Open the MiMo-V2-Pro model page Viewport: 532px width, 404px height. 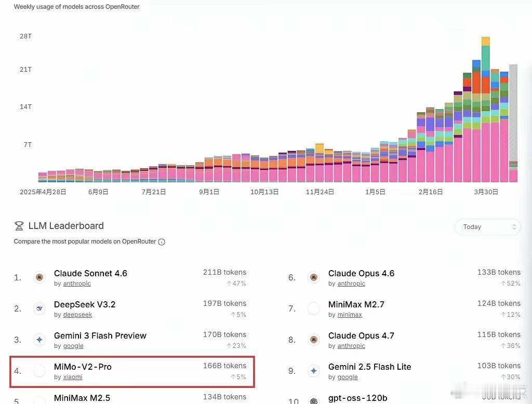[x=83, y=367]
